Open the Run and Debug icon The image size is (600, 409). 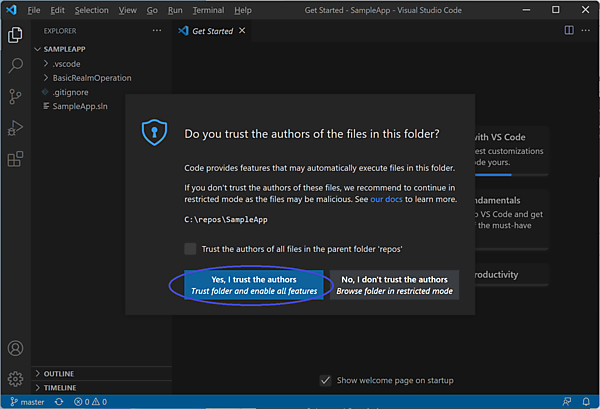(x=15, y=128)
